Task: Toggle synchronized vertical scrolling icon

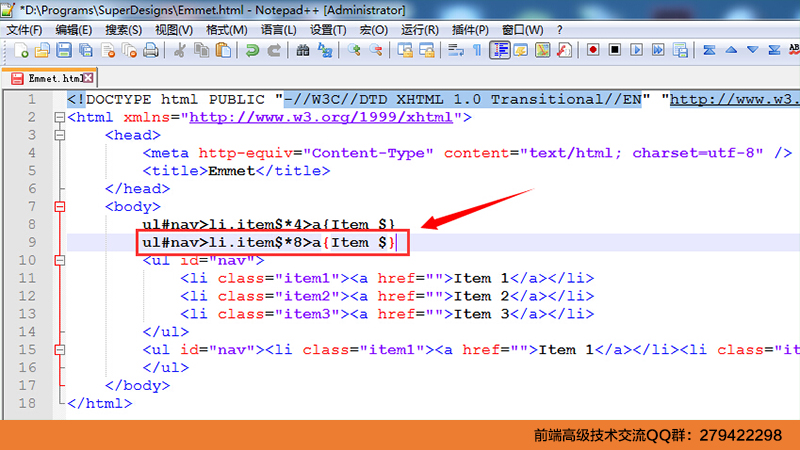Action: (405, 50)
